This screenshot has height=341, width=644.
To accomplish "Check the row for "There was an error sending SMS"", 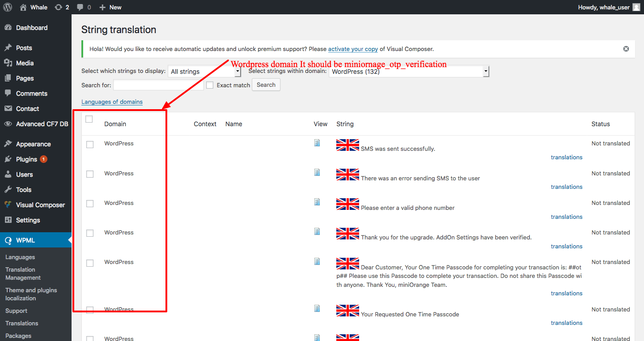I will click(x=89, y=174).
